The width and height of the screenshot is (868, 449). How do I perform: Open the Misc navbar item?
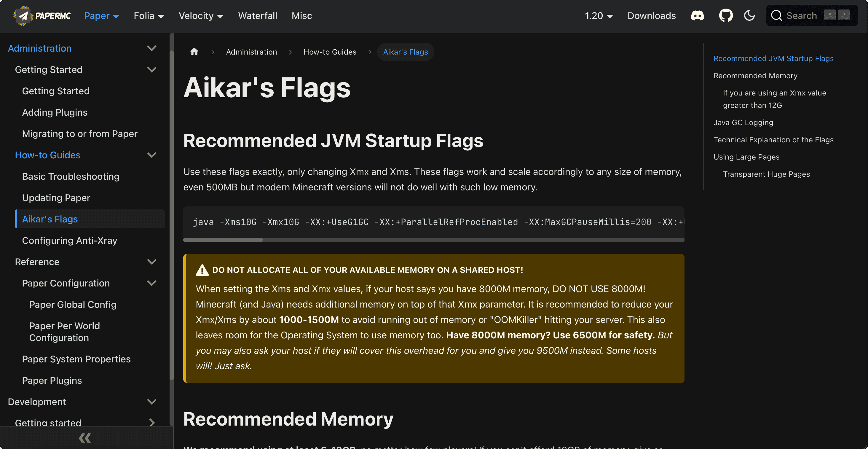(x=301, y=16)
